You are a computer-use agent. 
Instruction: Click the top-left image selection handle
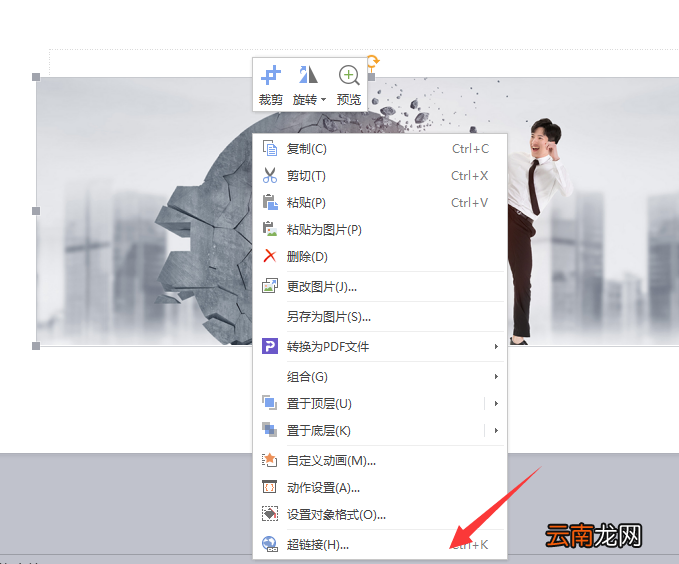36,77
